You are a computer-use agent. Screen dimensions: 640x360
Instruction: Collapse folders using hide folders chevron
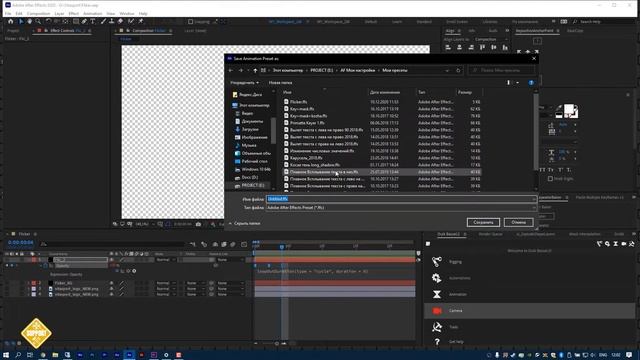(x=231, y=224)
